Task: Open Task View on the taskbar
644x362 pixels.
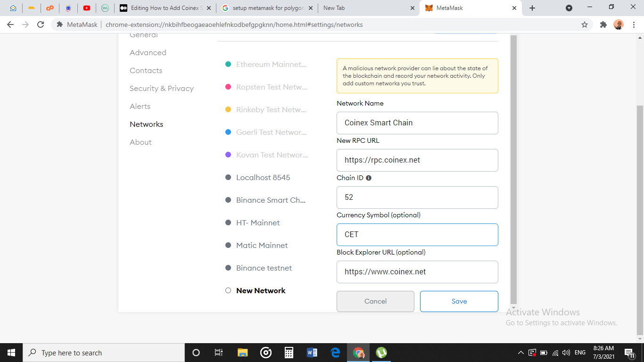Action: pos(219,353)
